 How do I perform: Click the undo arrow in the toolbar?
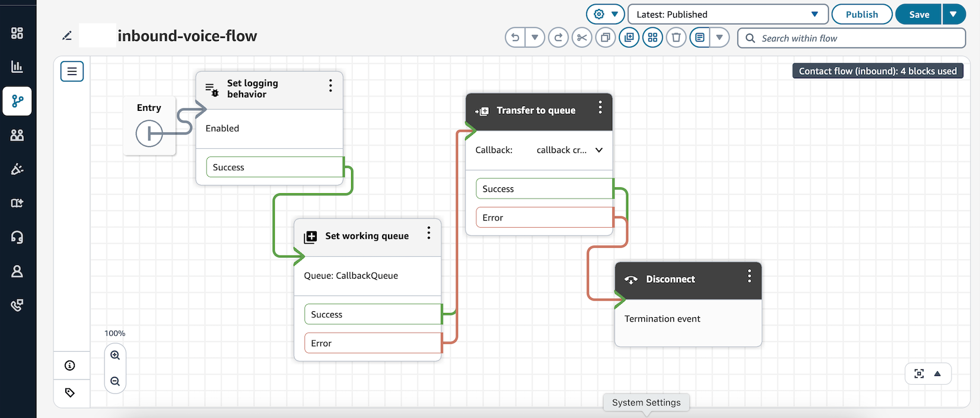515,38
